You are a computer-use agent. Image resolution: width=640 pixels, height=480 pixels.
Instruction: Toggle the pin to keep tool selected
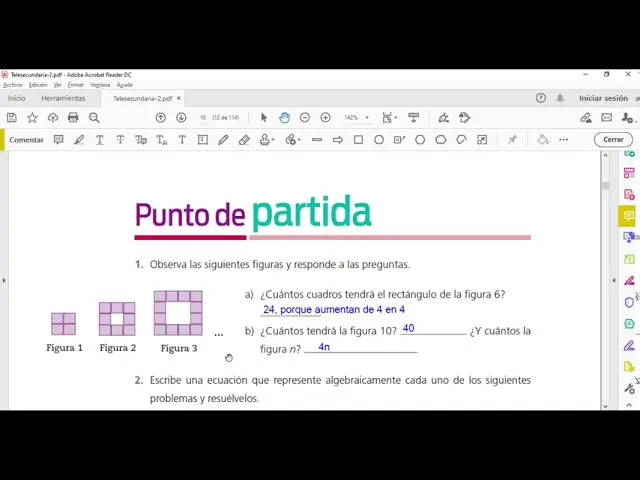tap(512, 140)
